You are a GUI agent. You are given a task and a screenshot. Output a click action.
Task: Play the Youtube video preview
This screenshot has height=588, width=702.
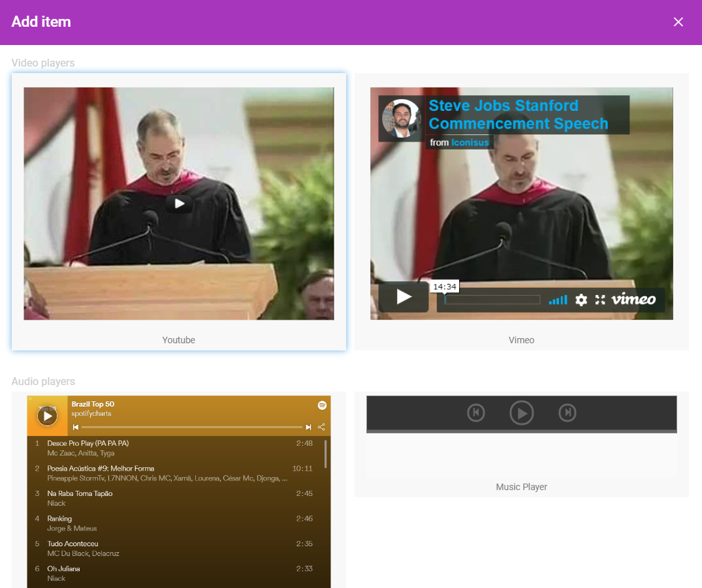179,204
